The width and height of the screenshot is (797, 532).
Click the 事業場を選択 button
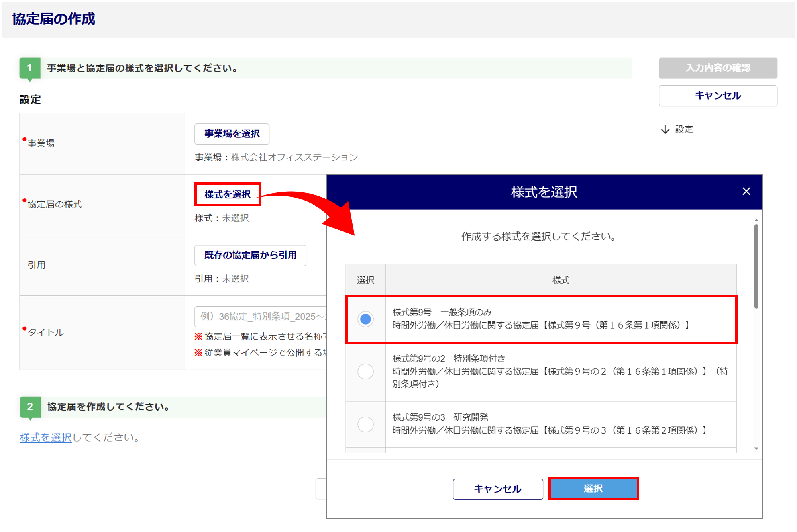tap(232, 134)
